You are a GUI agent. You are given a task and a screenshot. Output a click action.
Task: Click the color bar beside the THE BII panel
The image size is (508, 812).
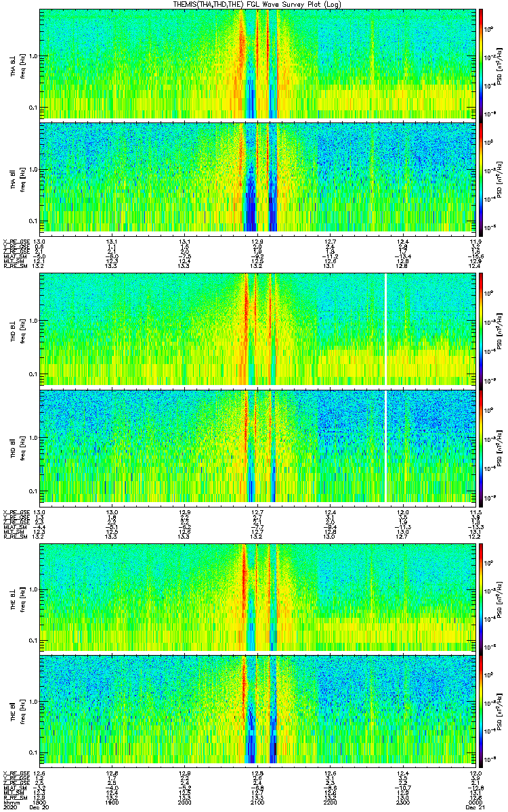point(480,709)
